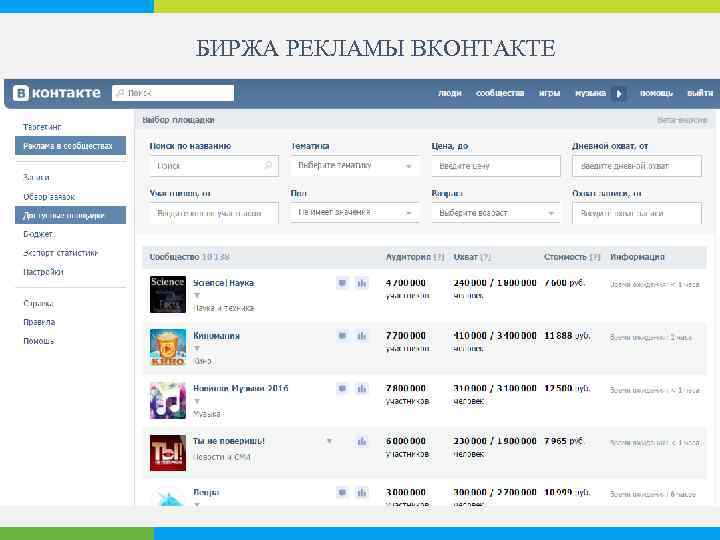The height and width of the screenshot is (540, 720).
Task: Select Реклама в сообществах tab
Action: [x=70, y=146]
